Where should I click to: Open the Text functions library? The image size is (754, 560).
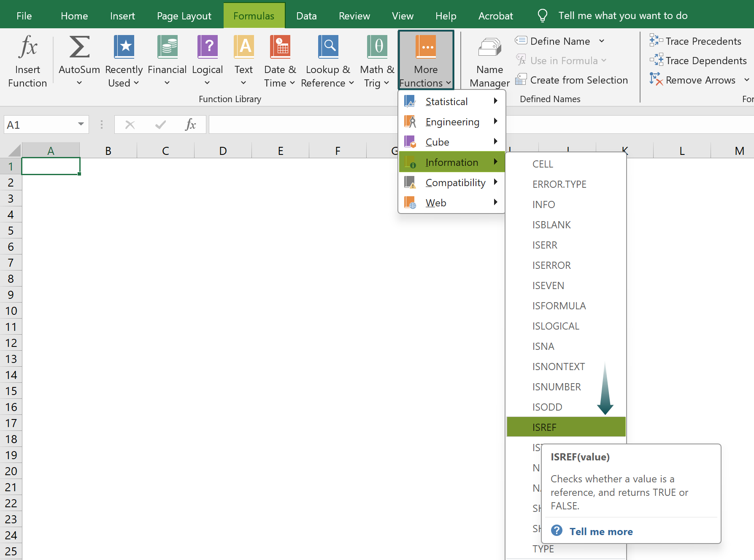[243, 60]
